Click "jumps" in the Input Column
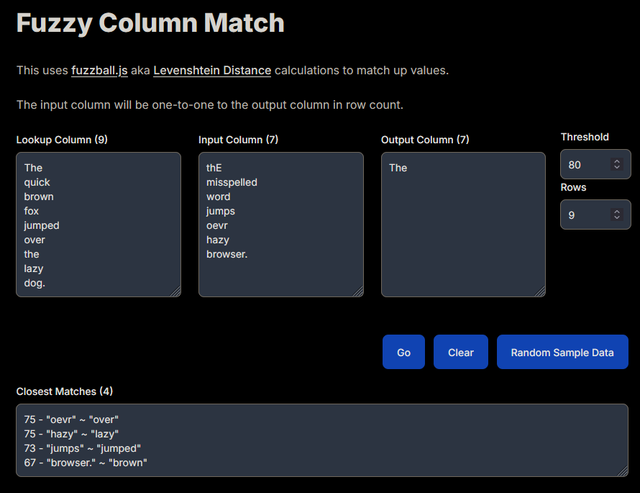This screenshot has height=493, width=640. 220,211
